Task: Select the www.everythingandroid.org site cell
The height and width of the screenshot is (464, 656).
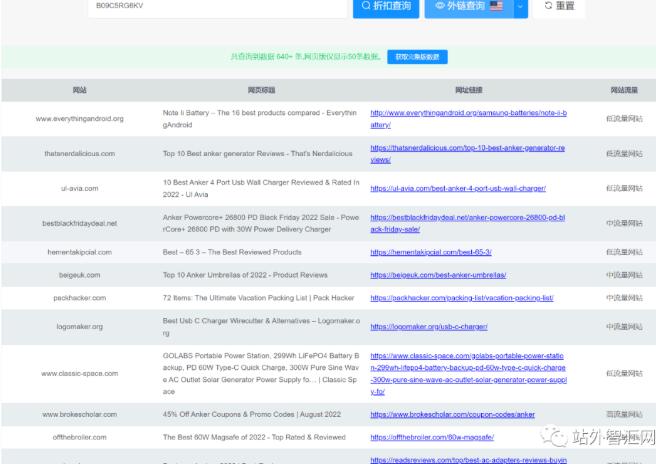Action: click(79, 119)
